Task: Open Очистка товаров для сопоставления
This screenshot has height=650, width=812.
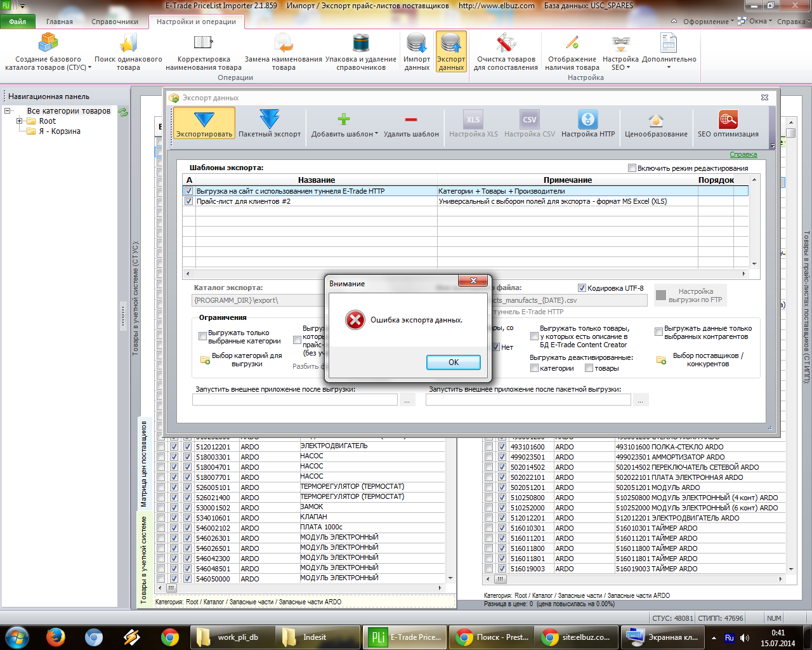Action: tap(506, 52)
